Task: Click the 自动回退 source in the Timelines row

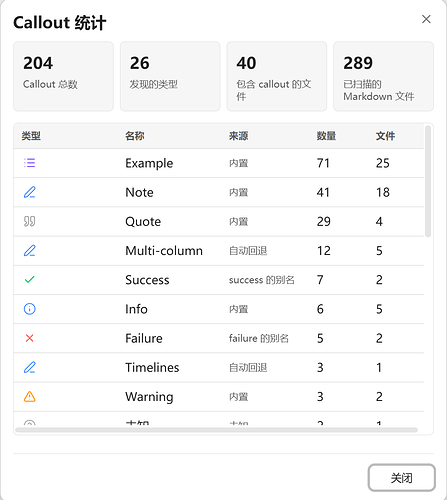Action: click(x=248, y=368)
